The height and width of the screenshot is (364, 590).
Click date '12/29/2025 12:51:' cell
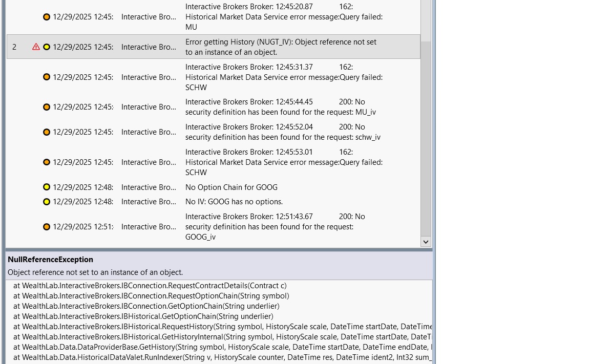click(x=83, y=227)
